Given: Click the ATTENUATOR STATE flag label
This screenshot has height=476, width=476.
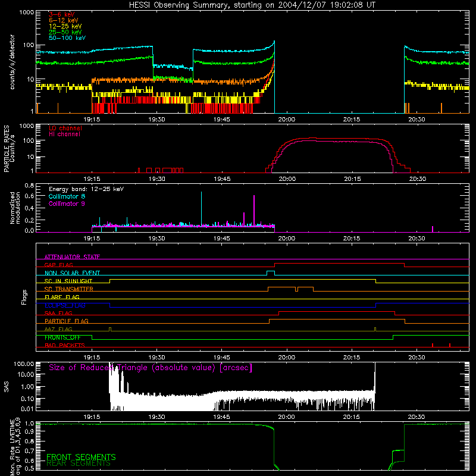Looking at the screenshot, I should point(72,257).
